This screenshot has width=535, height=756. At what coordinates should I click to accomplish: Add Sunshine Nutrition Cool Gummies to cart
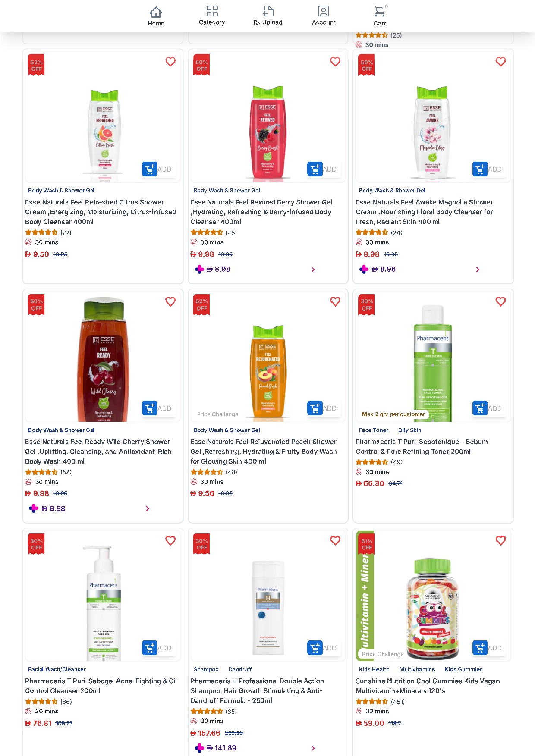488,648
